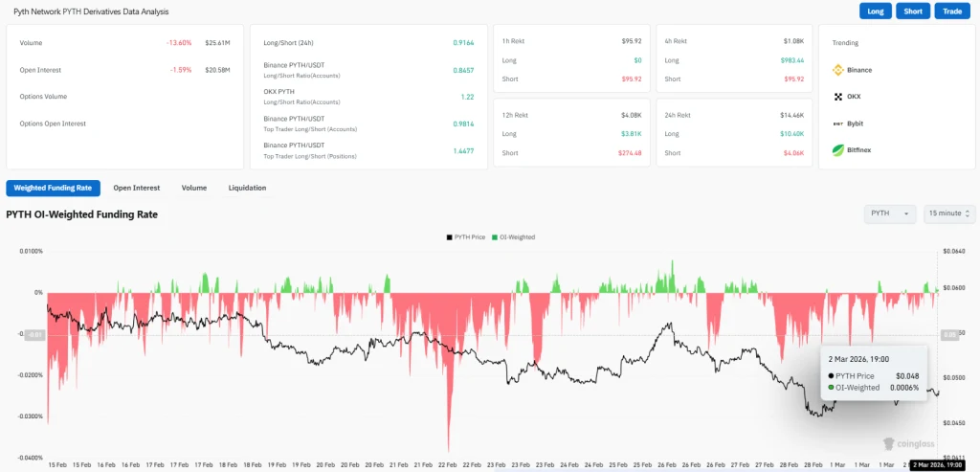This screenshot has width=980, height=472.
Task: Click Top Trader accounts ratio 0.9814
Action: [x=463, y=124]
